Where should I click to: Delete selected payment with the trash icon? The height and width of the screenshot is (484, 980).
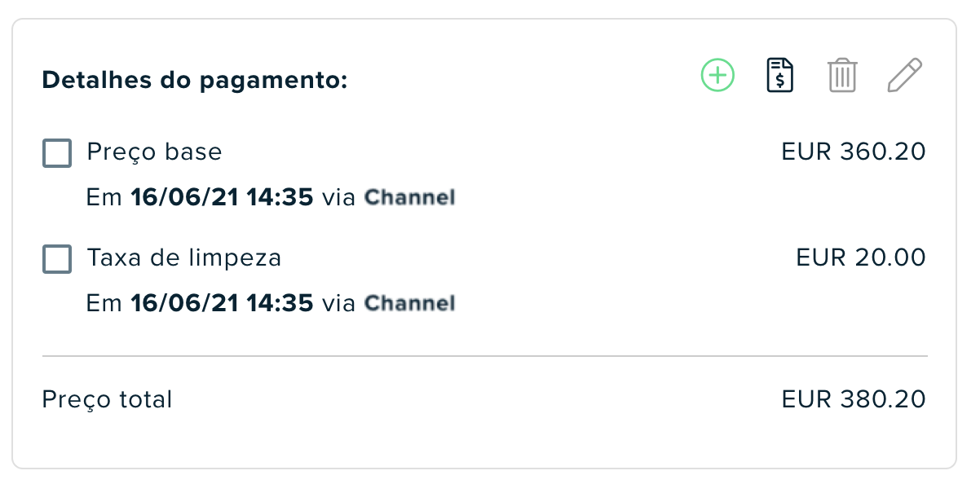[842, 76]
